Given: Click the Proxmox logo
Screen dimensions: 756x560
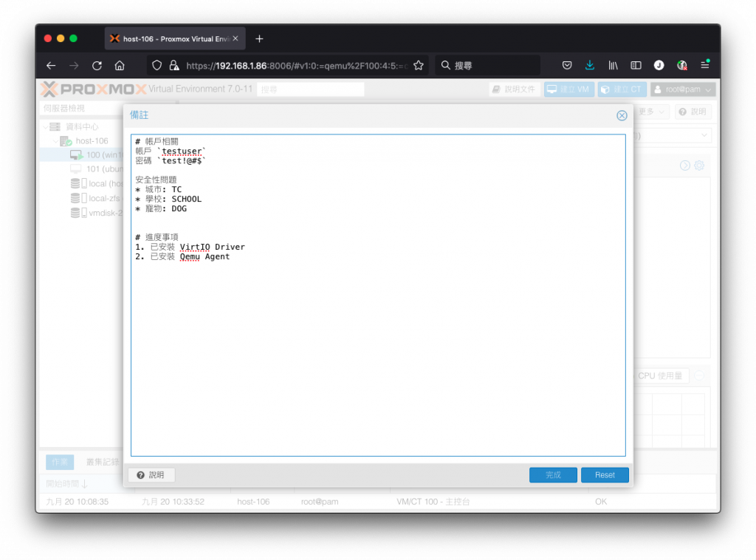Looking at the screenshot, I should coord(94,89).
